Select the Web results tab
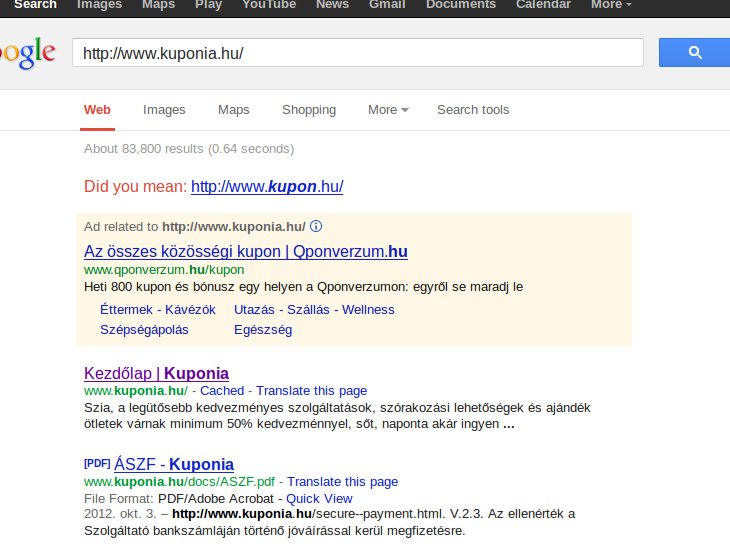This screenshot has width=730, height=556. 97,110
